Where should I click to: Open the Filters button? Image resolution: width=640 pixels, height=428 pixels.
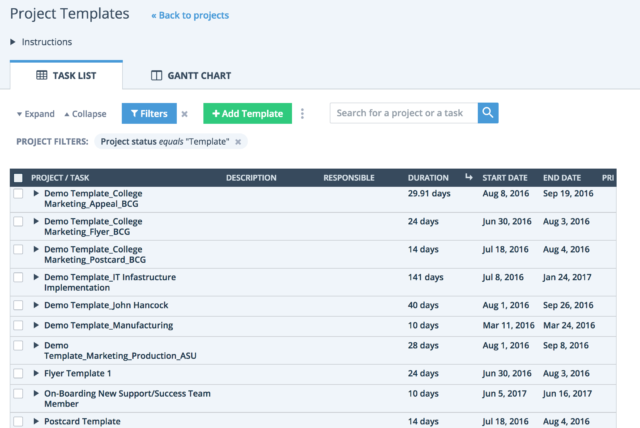pyautogui.click(x=149, y=113)
